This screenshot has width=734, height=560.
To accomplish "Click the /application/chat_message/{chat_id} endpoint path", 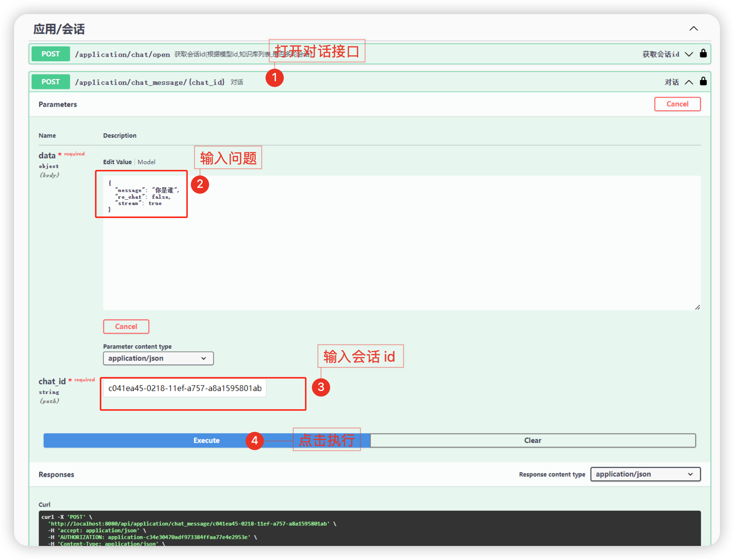I will click(x=150, y=82).
